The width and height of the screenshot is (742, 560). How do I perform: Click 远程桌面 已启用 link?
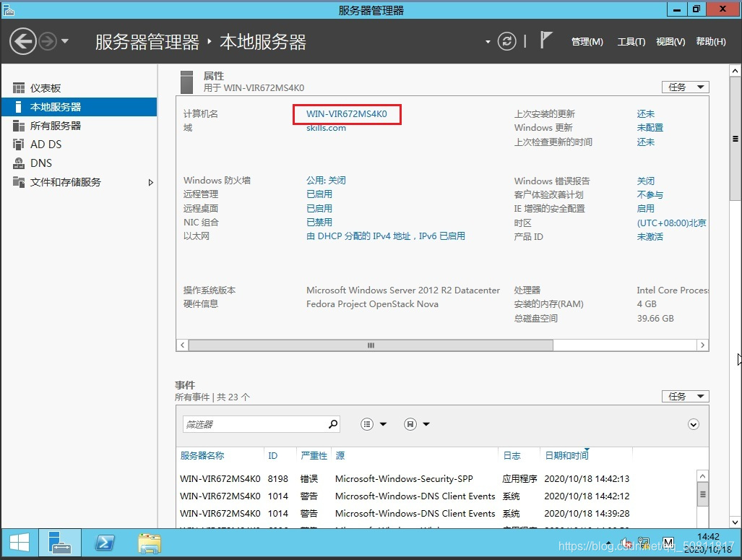[x=319, y=208]
